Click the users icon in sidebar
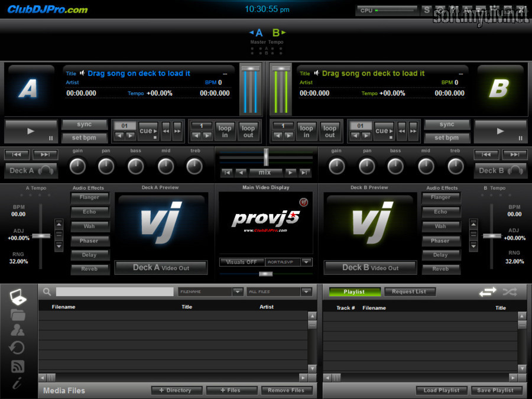This screenshot has width=532, height=399. (17, 330)
